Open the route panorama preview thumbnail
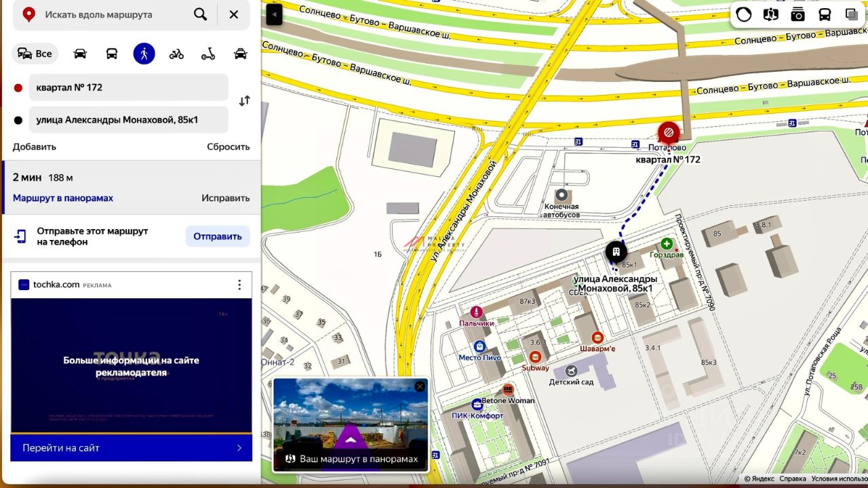This screenshot has height=488, width=868. click(350, 417)
